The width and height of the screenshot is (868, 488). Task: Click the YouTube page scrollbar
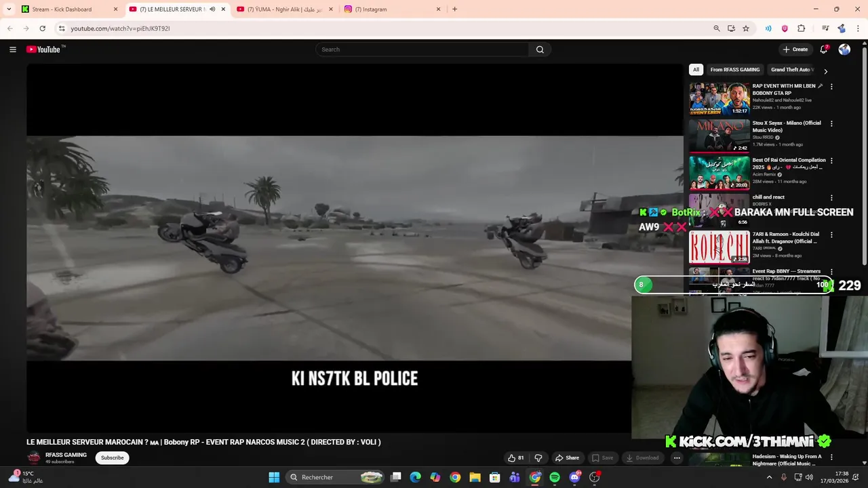click(x=864, y=156)
